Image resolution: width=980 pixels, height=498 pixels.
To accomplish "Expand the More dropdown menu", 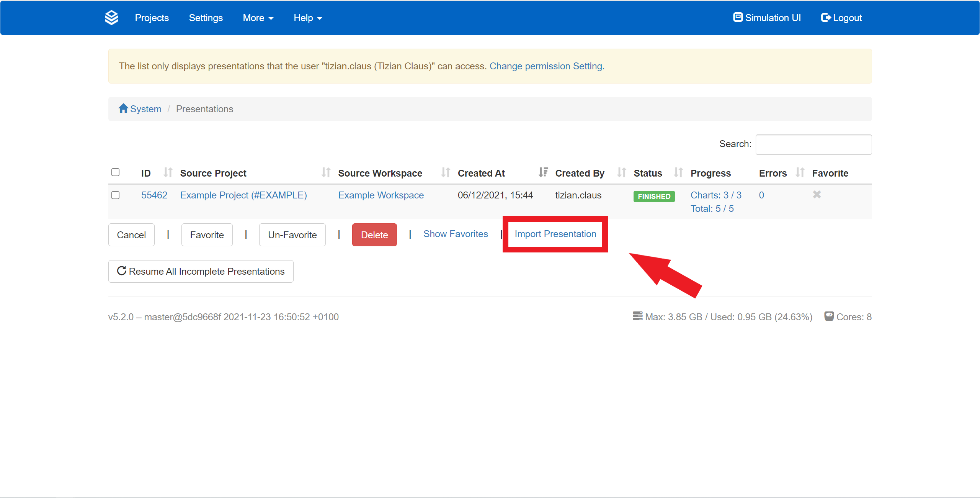I will click(258, 18).
